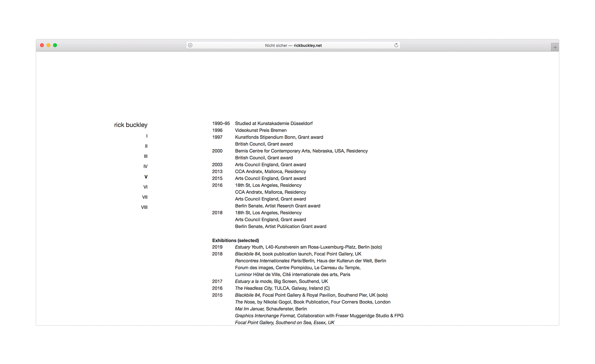Click the year '2017' in exhibitions list

[217, 282]
